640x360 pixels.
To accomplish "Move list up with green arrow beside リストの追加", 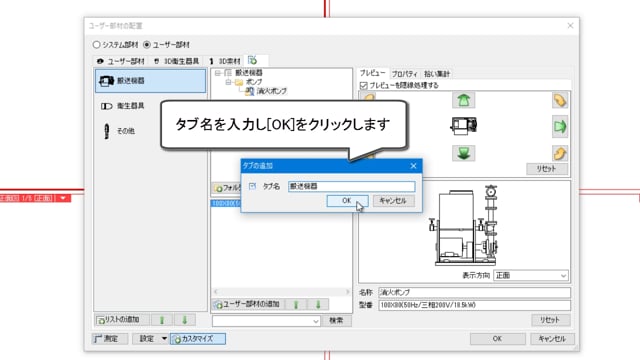I will click(162, 320).
